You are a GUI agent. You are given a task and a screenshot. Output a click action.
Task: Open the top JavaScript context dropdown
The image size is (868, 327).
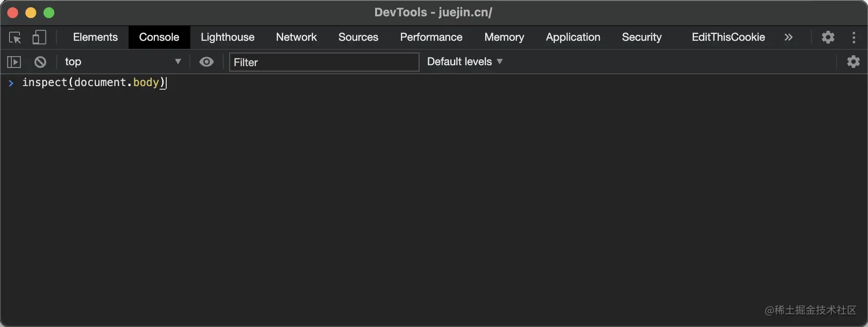point(123,62)
